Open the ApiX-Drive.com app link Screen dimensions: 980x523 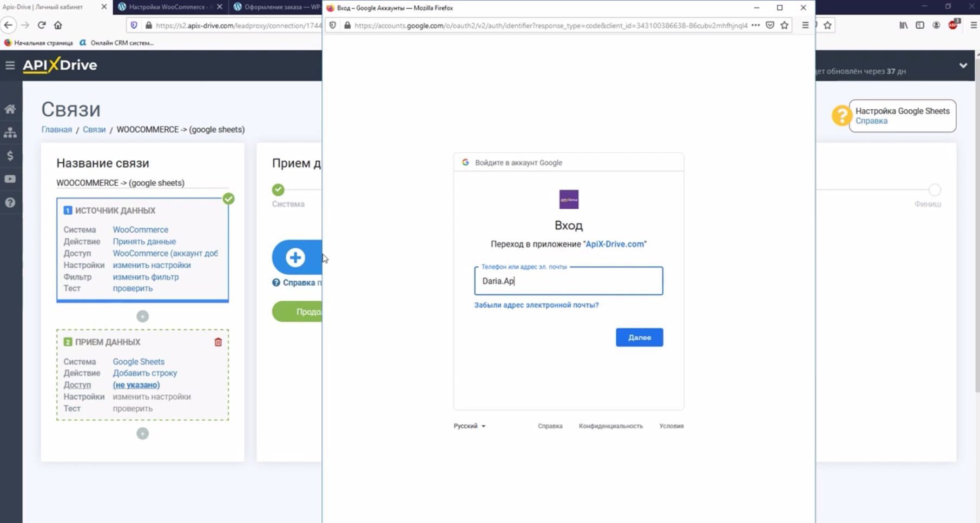point(615,244)
